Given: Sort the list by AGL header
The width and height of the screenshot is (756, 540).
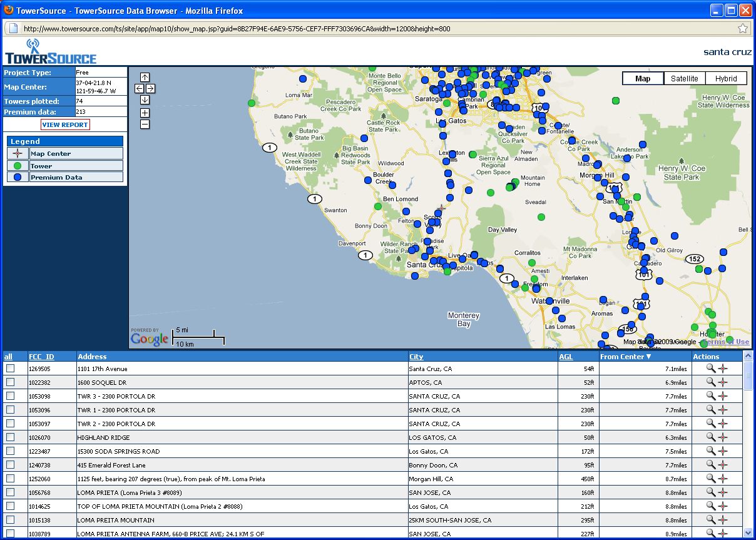Looking at the screenshot, I should pyautogui.click(x=565, y=357).
